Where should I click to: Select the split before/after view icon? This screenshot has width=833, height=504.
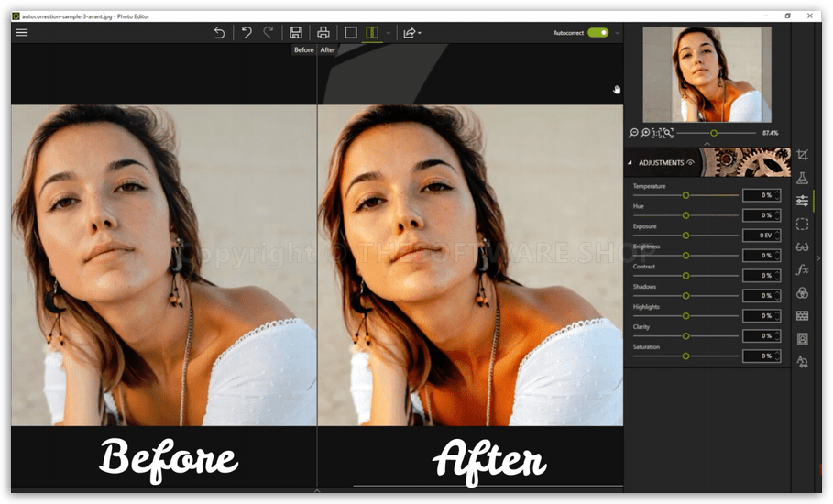pos(372,33)
